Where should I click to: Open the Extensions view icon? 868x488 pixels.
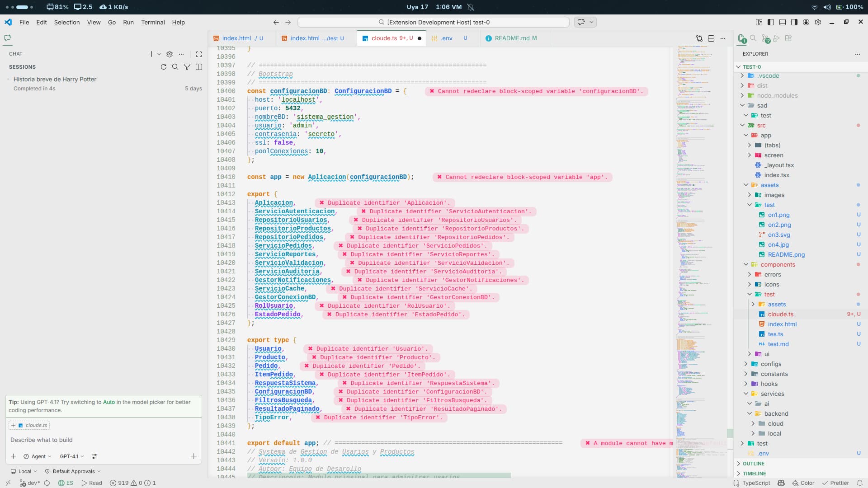788,38
